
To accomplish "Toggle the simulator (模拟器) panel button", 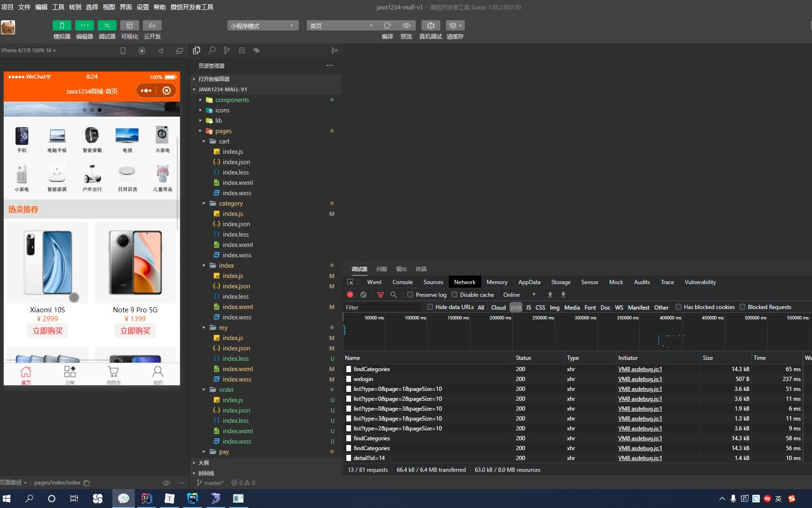I will point(62,25).
